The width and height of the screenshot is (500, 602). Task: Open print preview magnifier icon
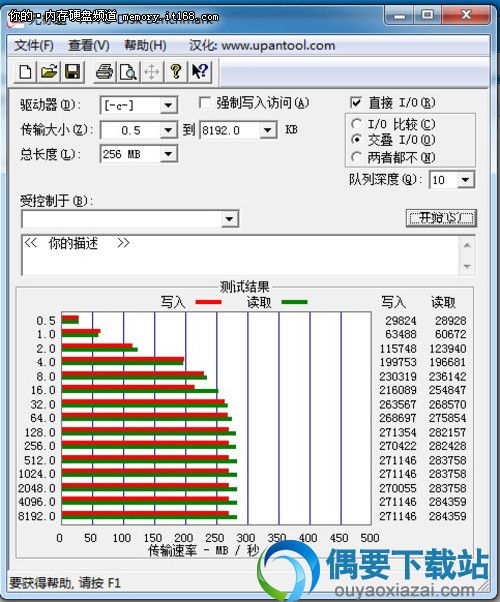[x=128, y=71]
